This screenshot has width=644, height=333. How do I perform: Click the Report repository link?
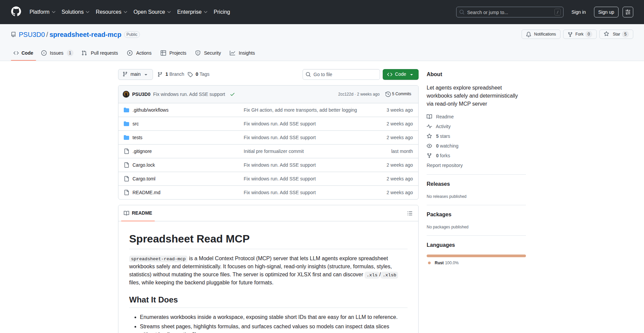[444, 165]
